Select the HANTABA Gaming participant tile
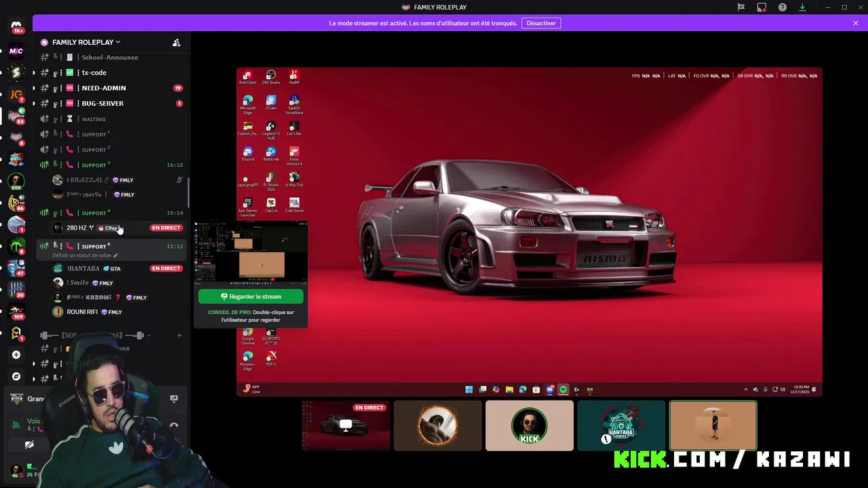This screenshot has height=488, width=868. coord(621,426)
